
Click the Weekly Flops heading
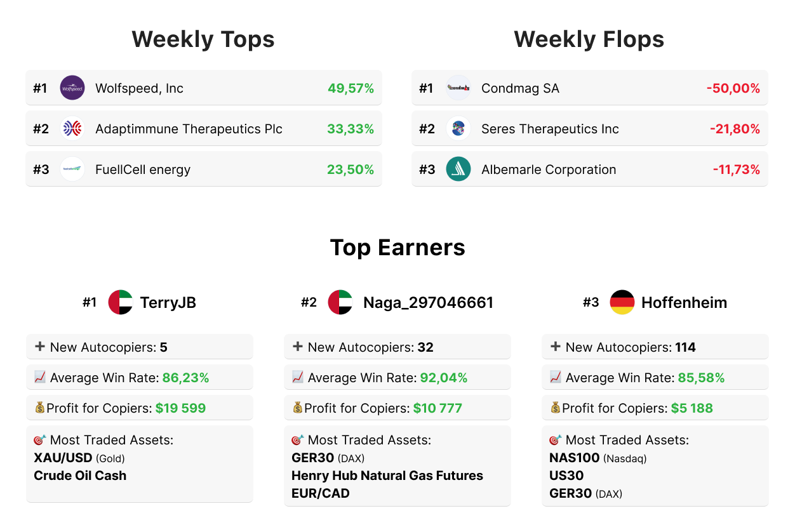click(x=589, y=39)
